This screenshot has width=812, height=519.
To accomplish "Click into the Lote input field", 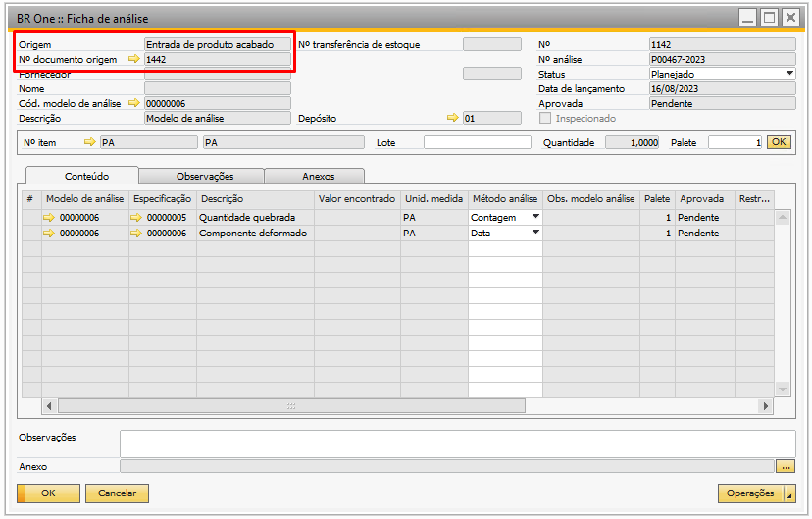I will coord(476,143).
